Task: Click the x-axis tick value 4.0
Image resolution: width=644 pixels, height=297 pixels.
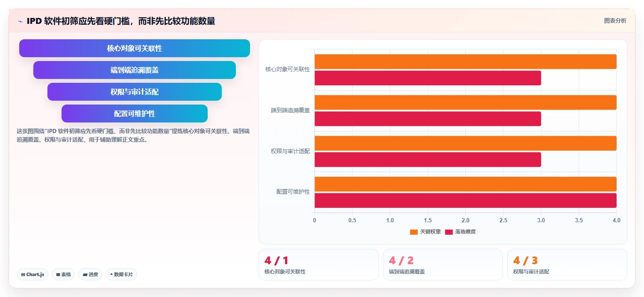Action: coord(616,220)
